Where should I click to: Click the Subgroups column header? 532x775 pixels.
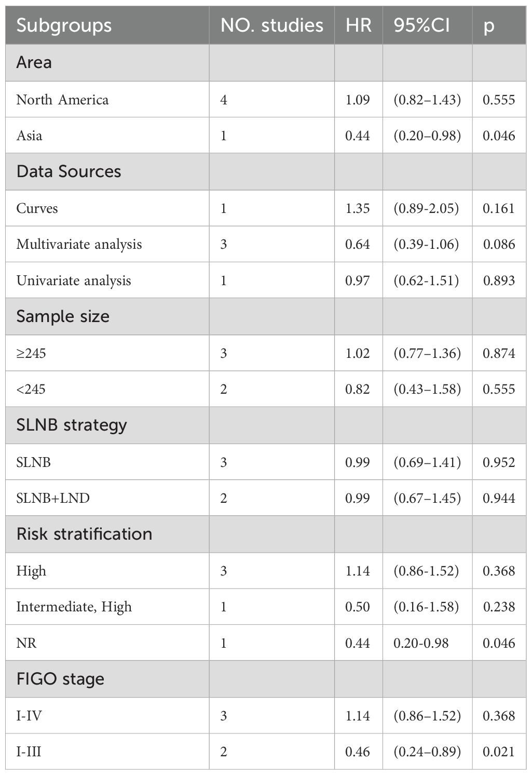64,25
